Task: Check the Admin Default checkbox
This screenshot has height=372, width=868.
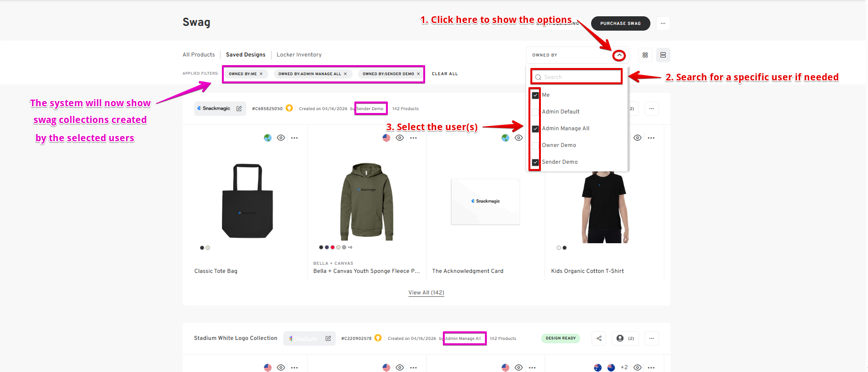Action: tap(536, 112)
